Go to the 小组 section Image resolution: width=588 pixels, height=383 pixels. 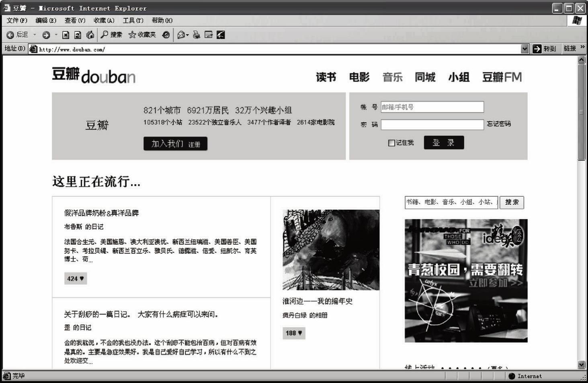[459, 77]
